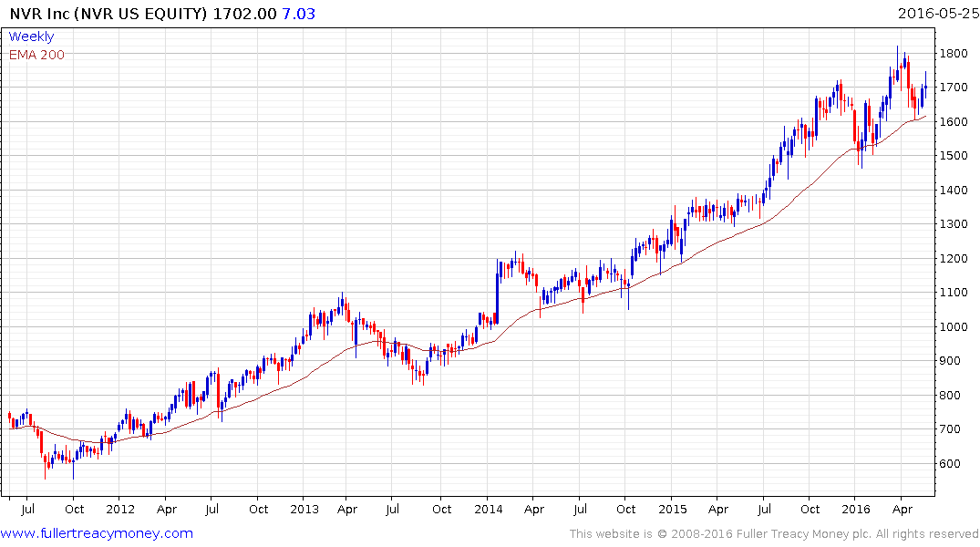Click the 2015 year label on time axis
This screenshot has width=980, height=547.
[x=673, y=509]
